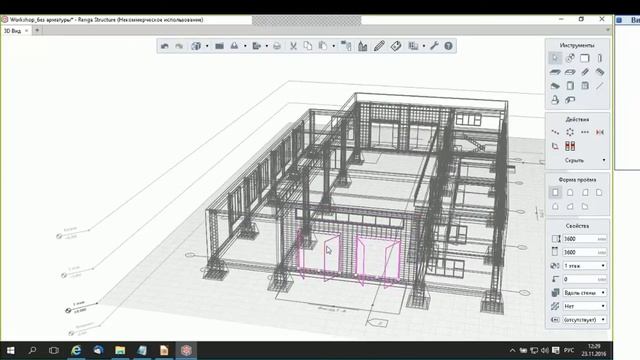Click the pencil icon in top toolbar
Screen dimensions: 640x360
pos(379,46)
